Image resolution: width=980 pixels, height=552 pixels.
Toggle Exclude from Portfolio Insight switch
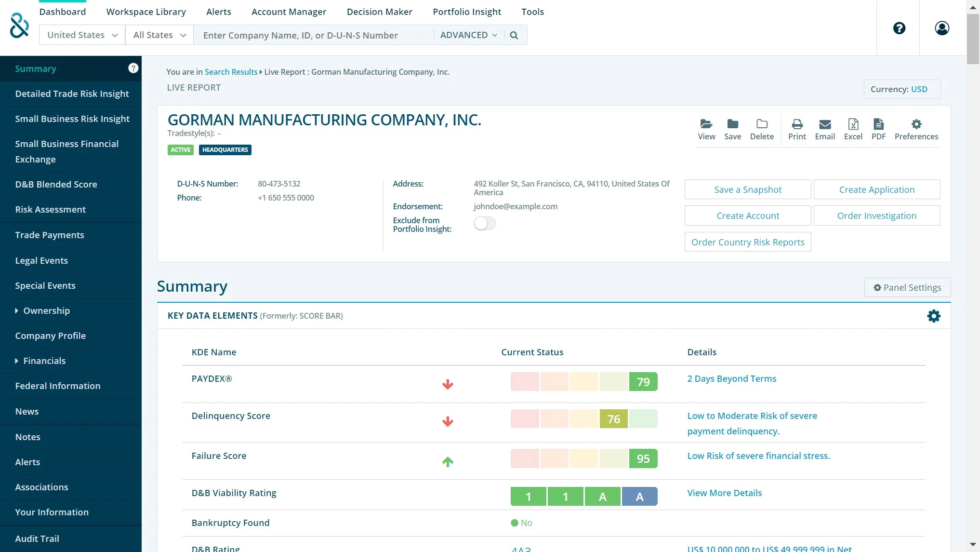click(x=485, y=223)
